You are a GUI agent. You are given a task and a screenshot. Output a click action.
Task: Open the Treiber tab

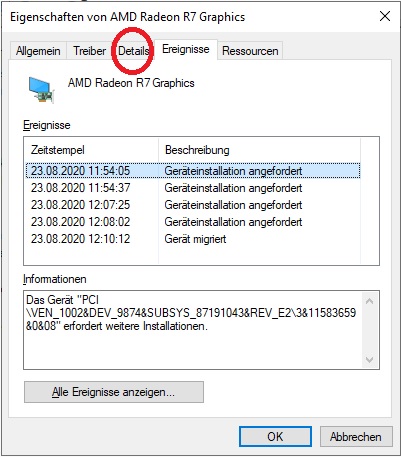point(89,51)
